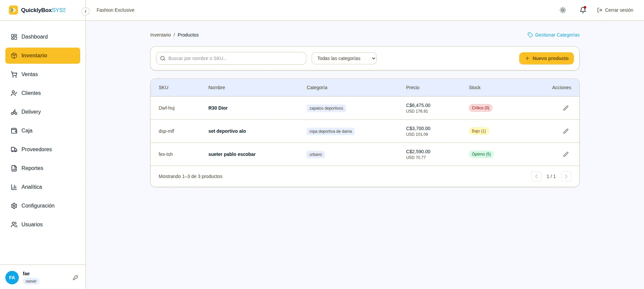Screen dimensions: 644x289
Task: Edit the R30 Dior product pencil icon
Action: click(x=566, y=108)
